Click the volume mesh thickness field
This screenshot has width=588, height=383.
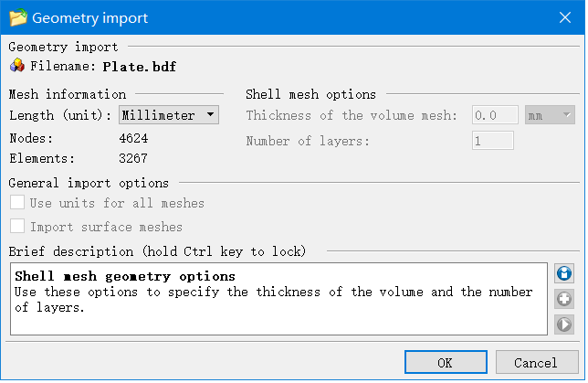pyautogui.click(x=495, y=116)
